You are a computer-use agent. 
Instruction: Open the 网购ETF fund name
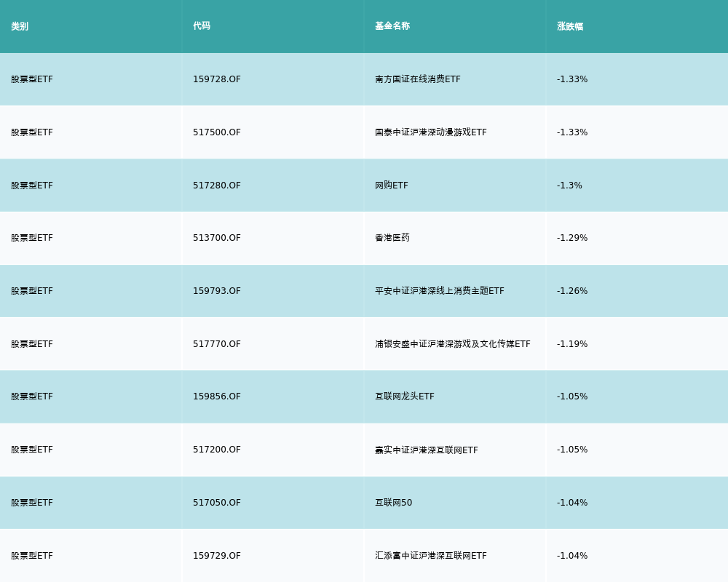click(x=392, y=186)
